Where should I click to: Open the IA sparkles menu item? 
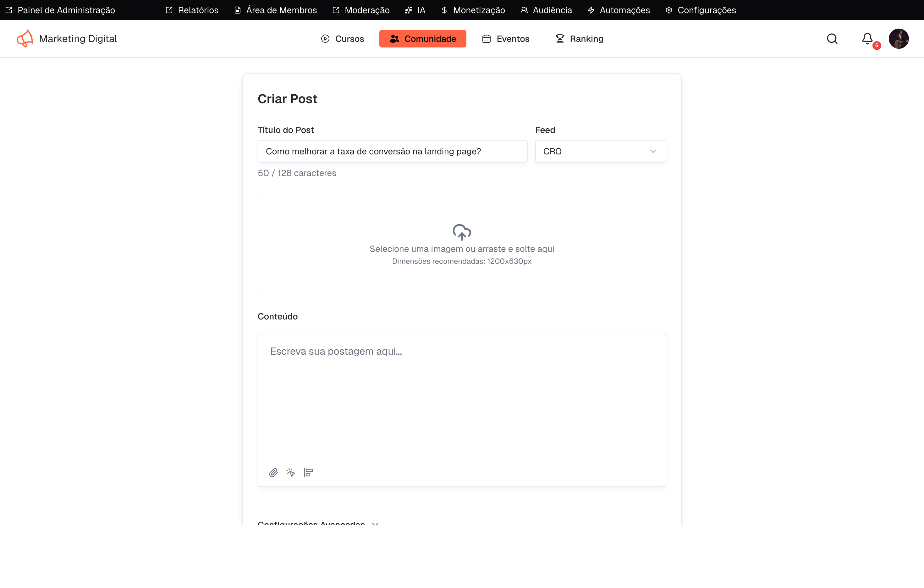coord(415,10)
